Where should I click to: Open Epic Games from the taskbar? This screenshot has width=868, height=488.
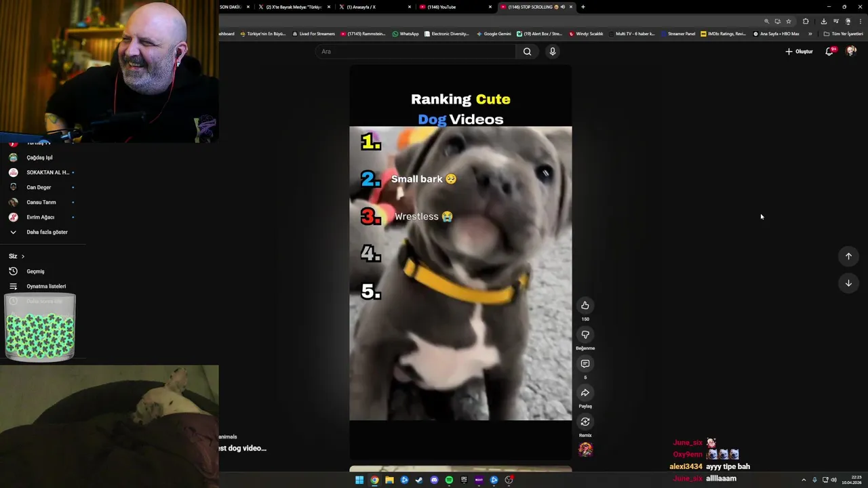(x=464, y=480)
